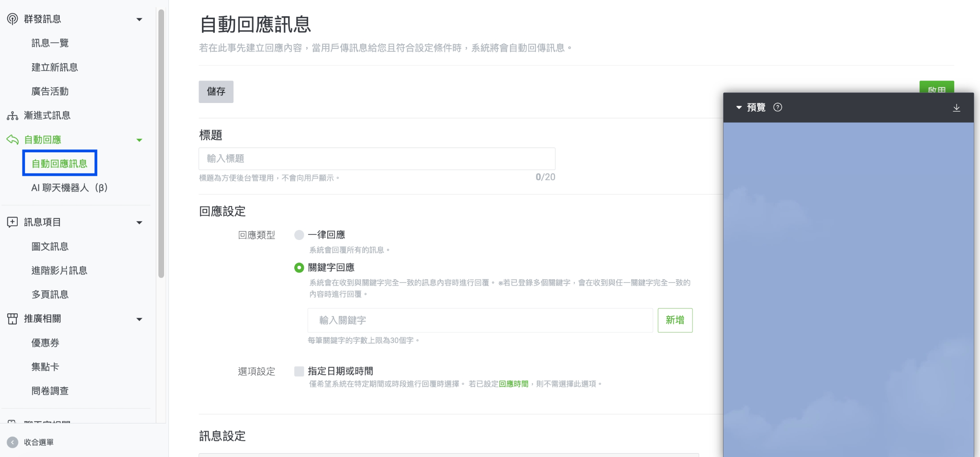Click the green 回應時間 link
This screenshot has width=980, height=457.
point(514,383)
